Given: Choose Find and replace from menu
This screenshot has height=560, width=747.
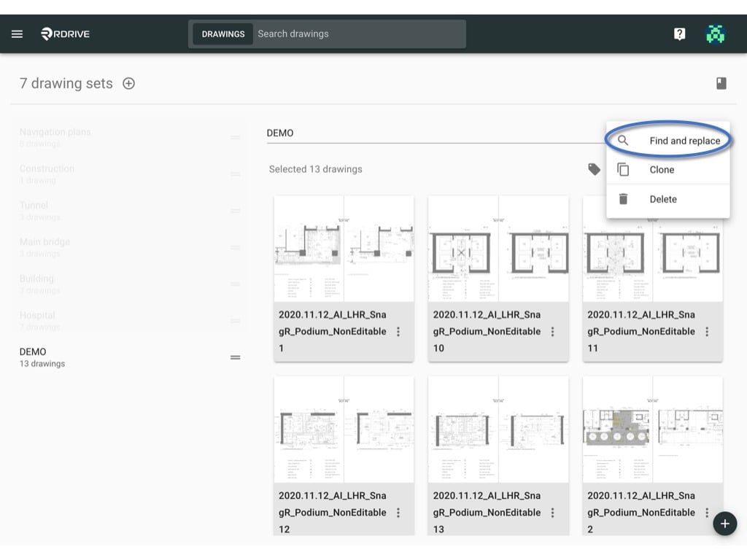Looking at the screenshot, I should point(668,141).
